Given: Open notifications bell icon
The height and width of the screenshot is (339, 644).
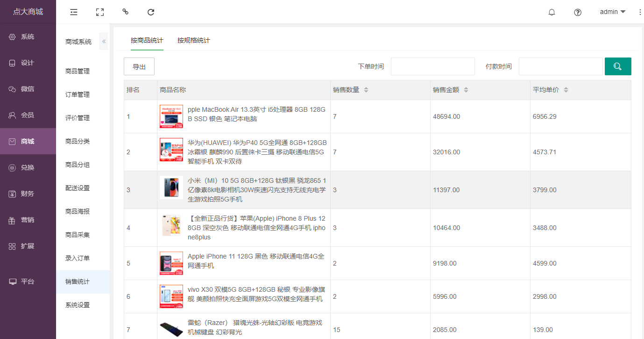Looking at the screenshot, I should coord(552,12).
